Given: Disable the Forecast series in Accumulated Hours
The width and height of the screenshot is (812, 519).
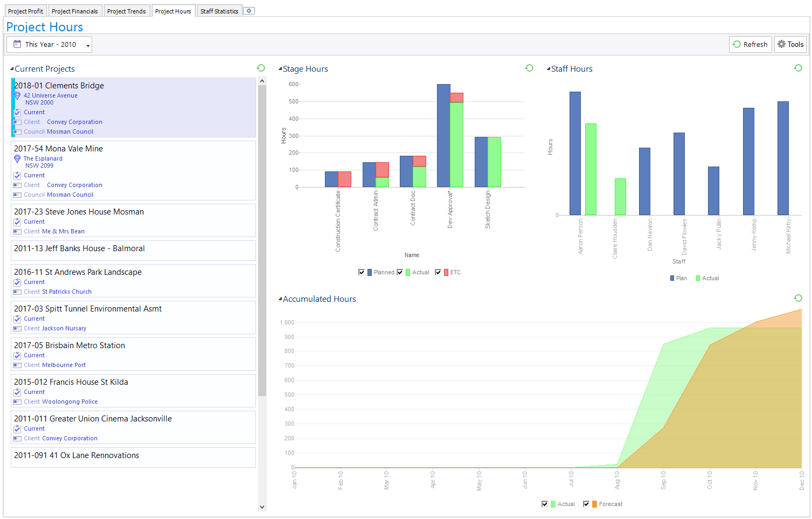Looking at the screenshot, I should (586, 504).
